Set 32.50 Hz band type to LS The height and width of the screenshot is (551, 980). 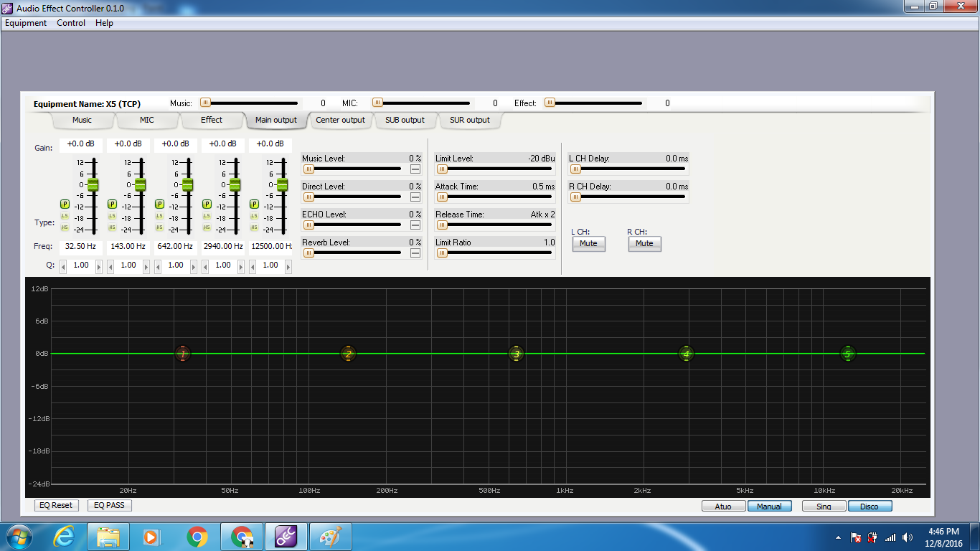[x=65, y=216]
